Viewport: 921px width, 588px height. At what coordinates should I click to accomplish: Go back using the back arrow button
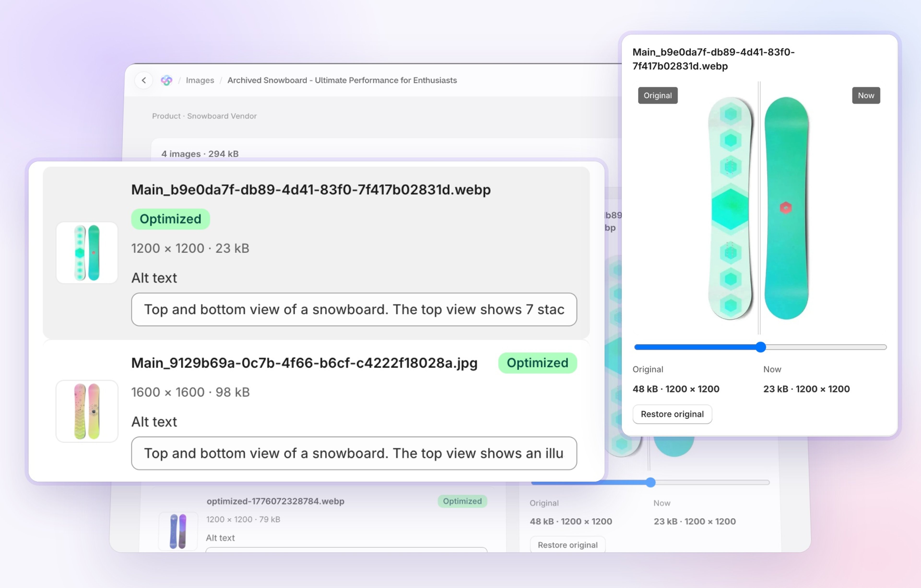[143, 80]
